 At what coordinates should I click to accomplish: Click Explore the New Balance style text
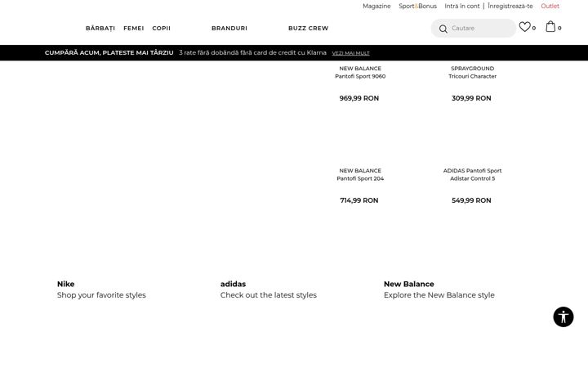[439, 295]
